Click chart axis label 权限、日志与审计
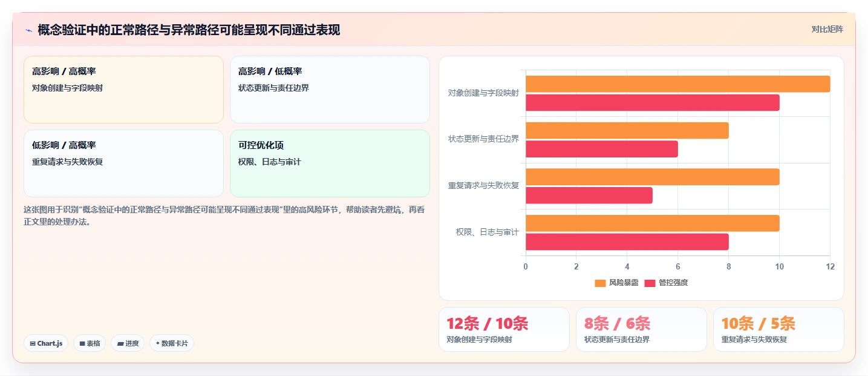The width and height of the screenshot is (868, 376). (488, 232)
